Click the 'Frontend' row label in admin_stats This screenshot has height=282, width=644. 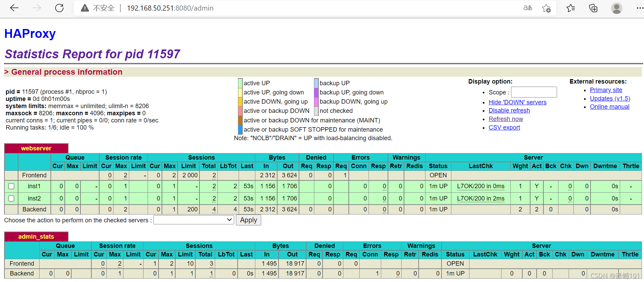point(22,264)
